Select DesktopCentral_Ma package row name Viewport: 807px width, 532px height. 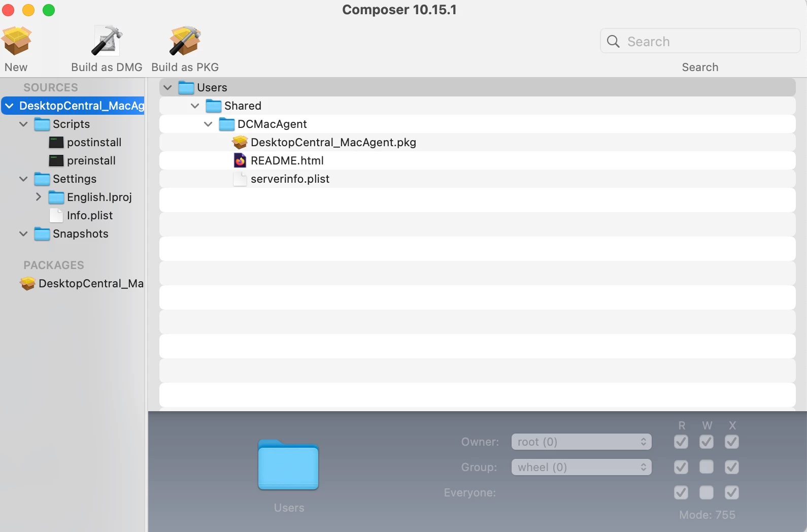point(91,283)
